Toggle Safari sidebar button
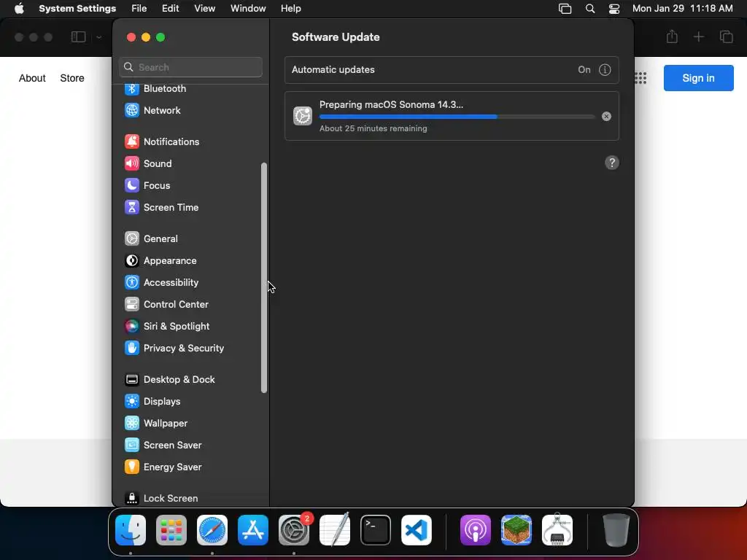The width and height of the screenshot is (747, 560). pos(78,36)
